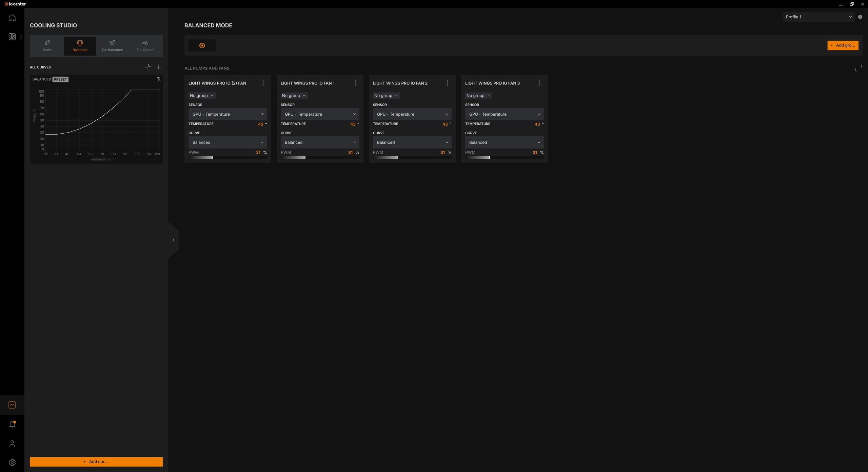Switch to Performance mode tab
Image resolution: width=868 pixels, height=472 pixels.
113,46
